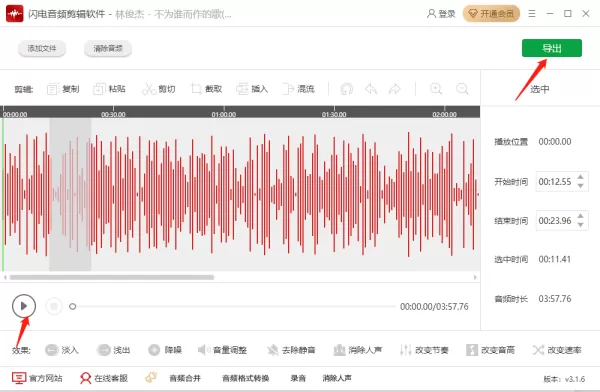
Task: Play the audio track
Action: pyautogui.click(x=24, y=306)
